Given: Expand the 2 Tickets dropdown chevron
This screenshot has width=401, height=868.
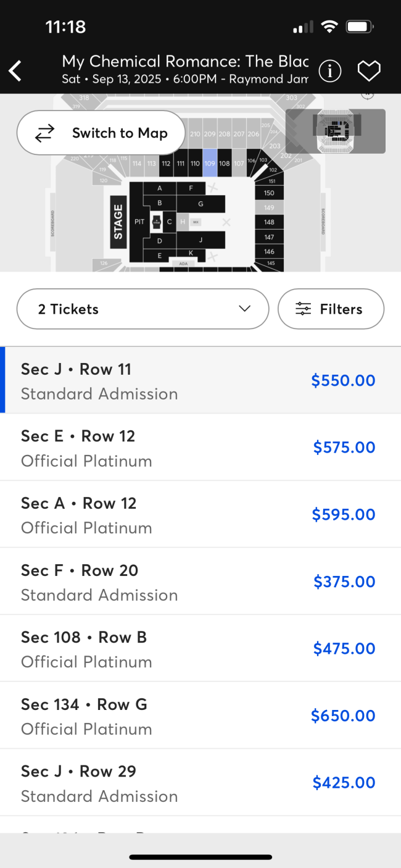Looking at the screenshot, I should point(245,309).
